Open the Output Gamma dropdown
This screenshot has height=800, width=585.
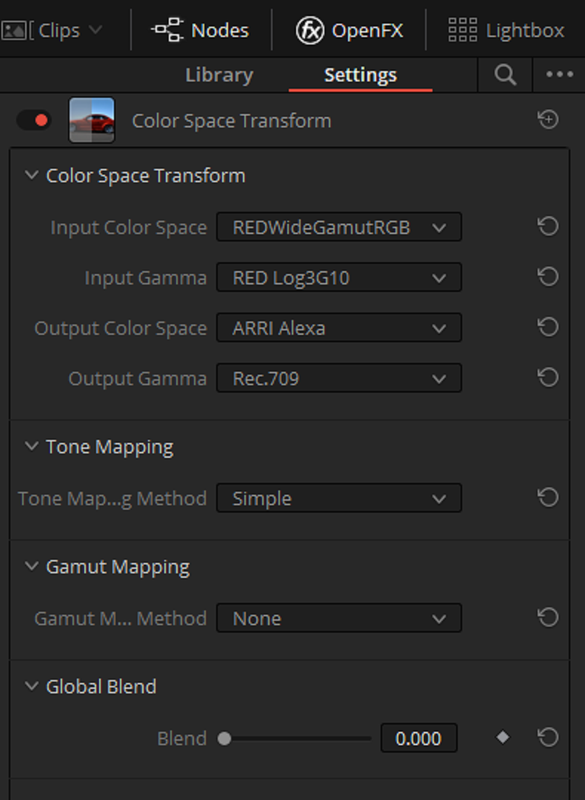tap(339, 378)
